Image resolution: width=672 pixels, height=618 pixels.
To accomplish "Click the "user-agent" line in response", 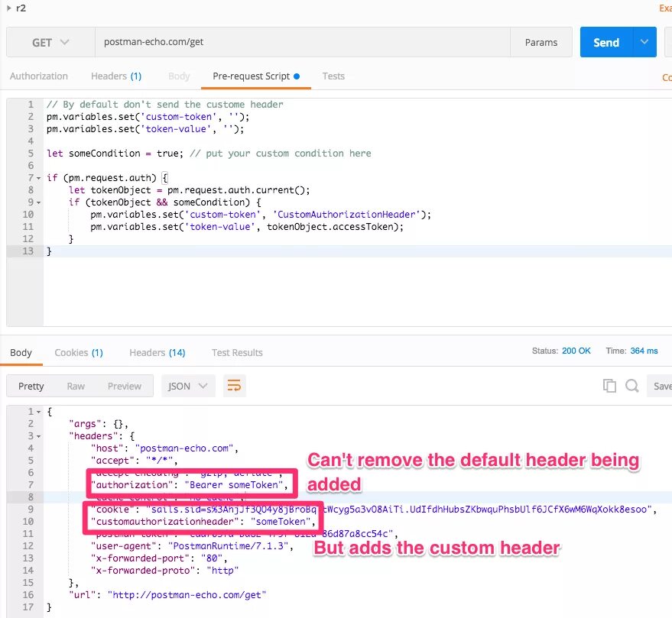I will coord(192,546).
